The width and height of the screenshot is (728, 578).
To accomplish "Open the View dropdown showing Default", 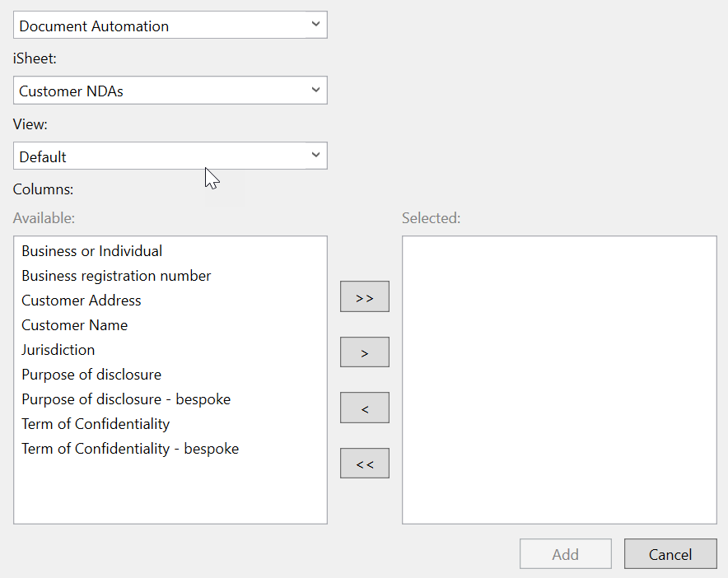I will (170, 156).
